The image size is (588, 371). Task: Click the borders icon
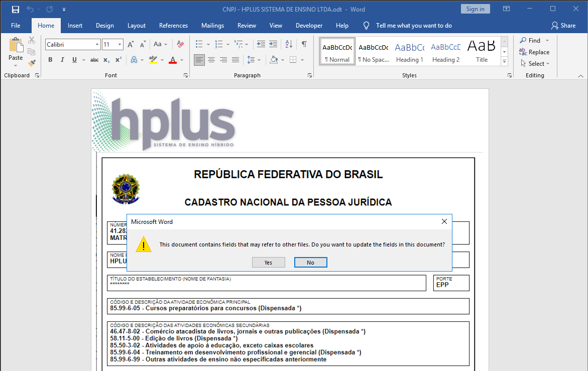pos(293,60)
